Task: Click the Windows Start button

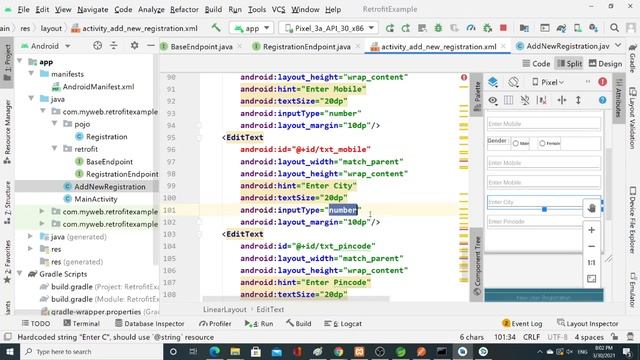Action: tap(9, 351)
